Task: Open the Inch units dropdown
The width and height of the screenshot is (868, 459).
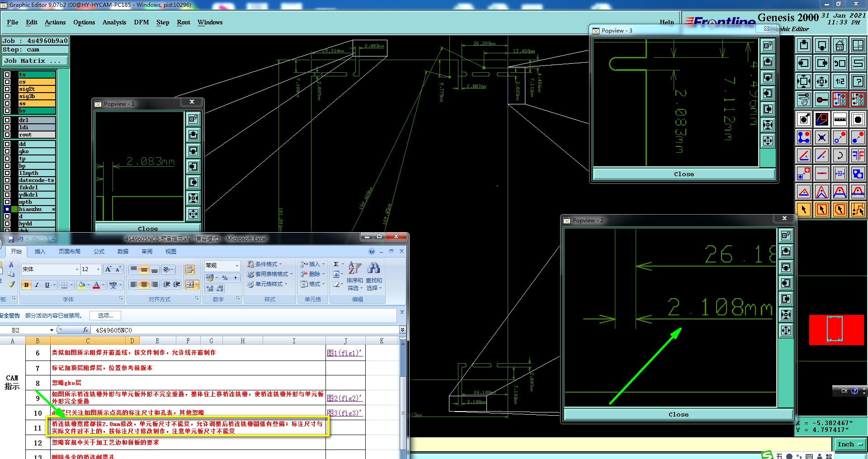Action: coord(850,445)
